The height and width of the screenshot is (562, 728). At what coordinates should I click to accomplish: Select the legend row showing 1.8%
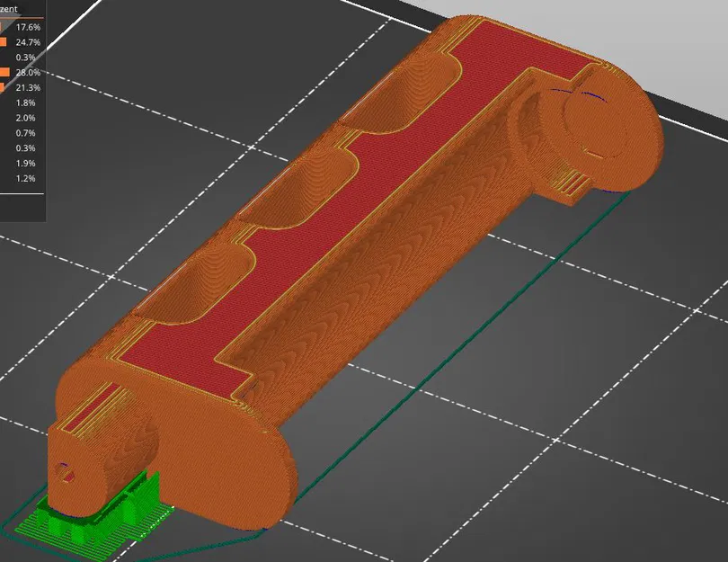coord(26,103)
